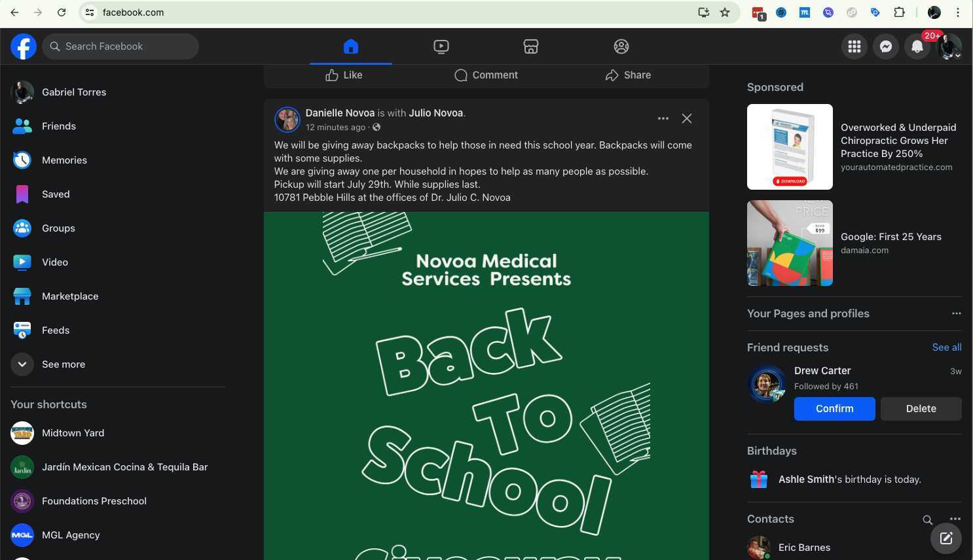Open Chrome's three-dot menu
Viewport: 973px width, 560px height.
[958, 12]
